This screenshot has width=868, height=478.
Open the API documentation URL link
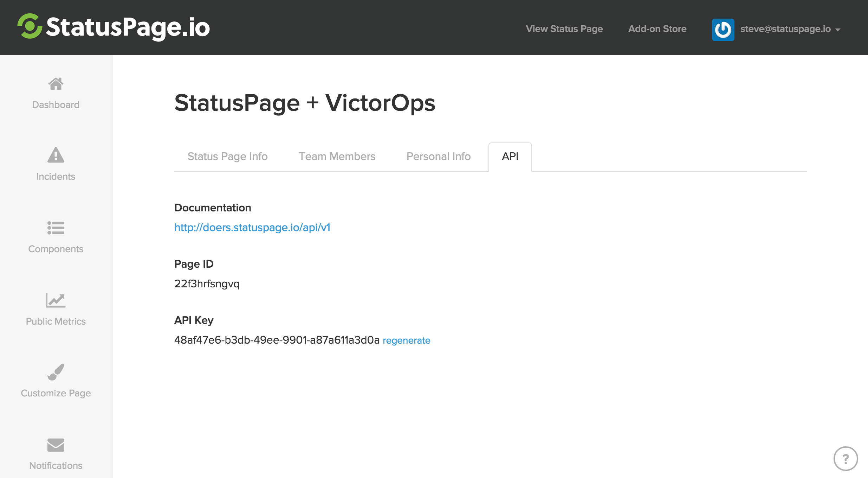click(252, 228)
